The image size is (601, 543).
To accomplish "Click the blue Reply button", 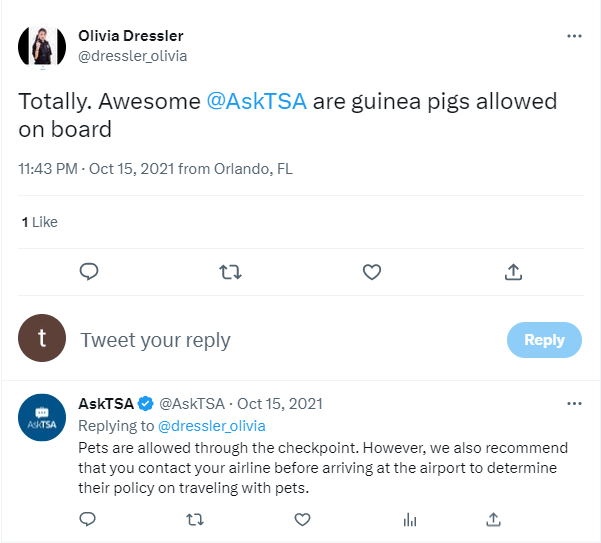I will click(544, 340).
